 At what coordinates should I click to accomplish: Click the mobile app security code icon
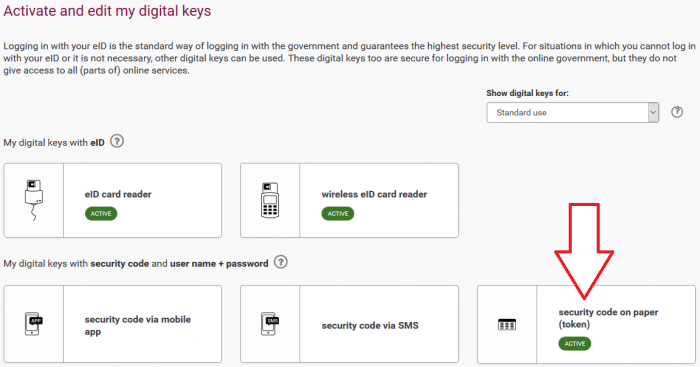tap(33, 324)
